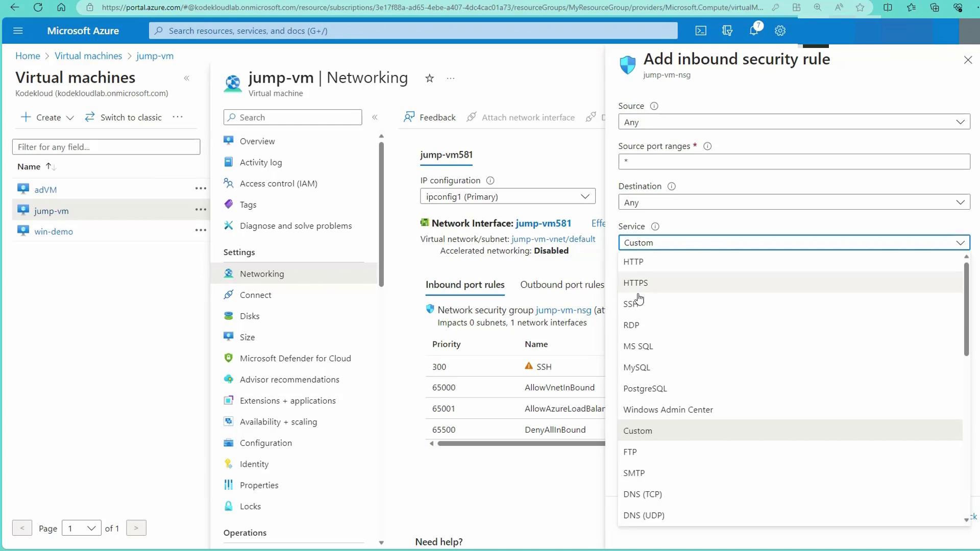The width and height of the screenshot is (980, 551).
Task: Open the Disks settings page
Action: pos(250,316)
